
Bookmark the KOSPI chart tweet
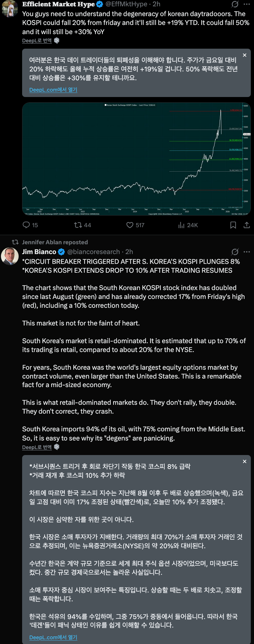coord(233,225)
